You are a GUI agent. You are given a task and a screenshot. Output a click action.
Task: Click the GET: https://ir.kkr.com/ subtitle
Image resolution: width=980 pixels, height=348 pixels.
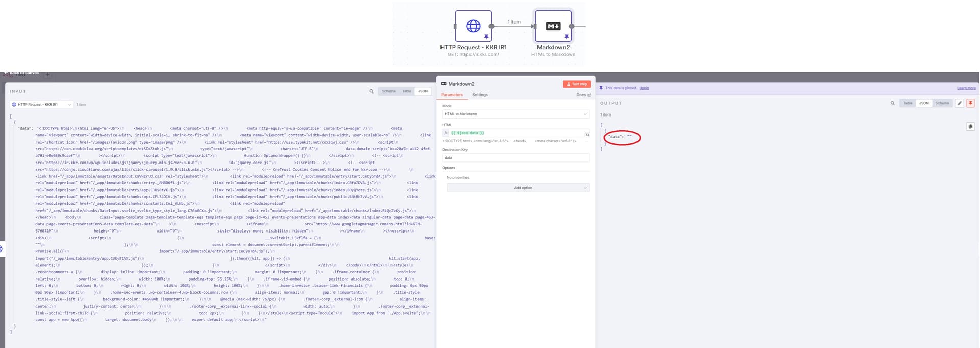point(473,54)
